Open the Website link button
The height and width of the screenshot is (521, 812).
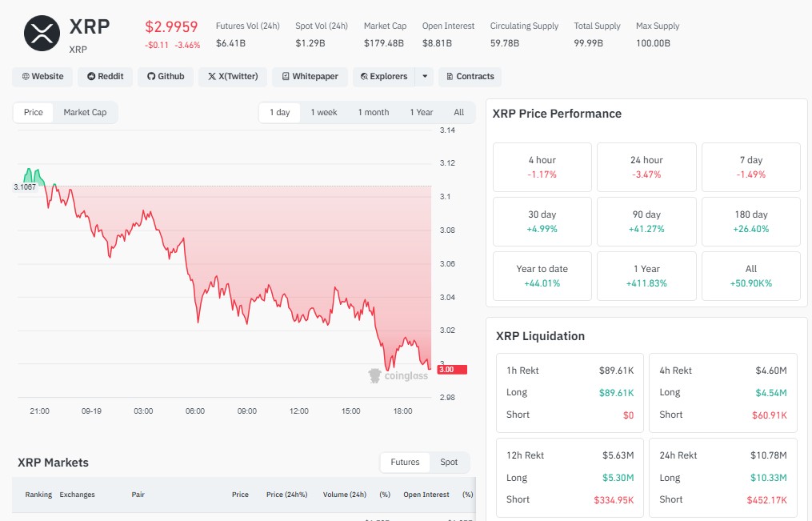[42, 77]
